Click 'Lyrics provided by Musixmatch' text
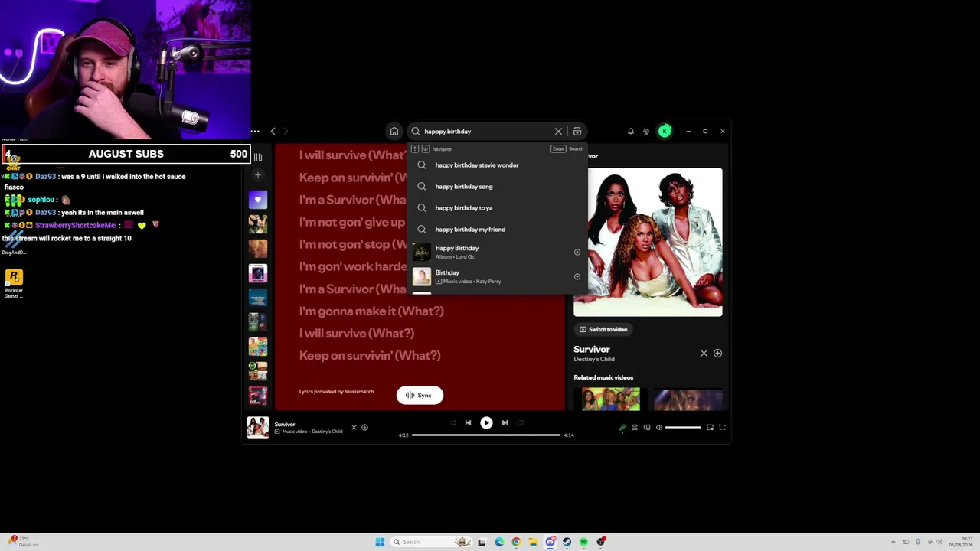The width and height of the screenshot is (980, 551). coord(337,392)
